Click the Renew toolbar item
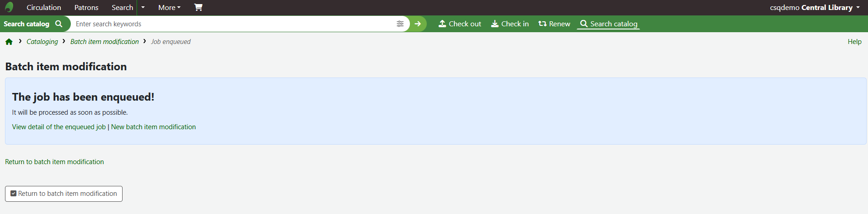This screenshot has width=868, height=214. pyautogui.click(x=554, y=24)
